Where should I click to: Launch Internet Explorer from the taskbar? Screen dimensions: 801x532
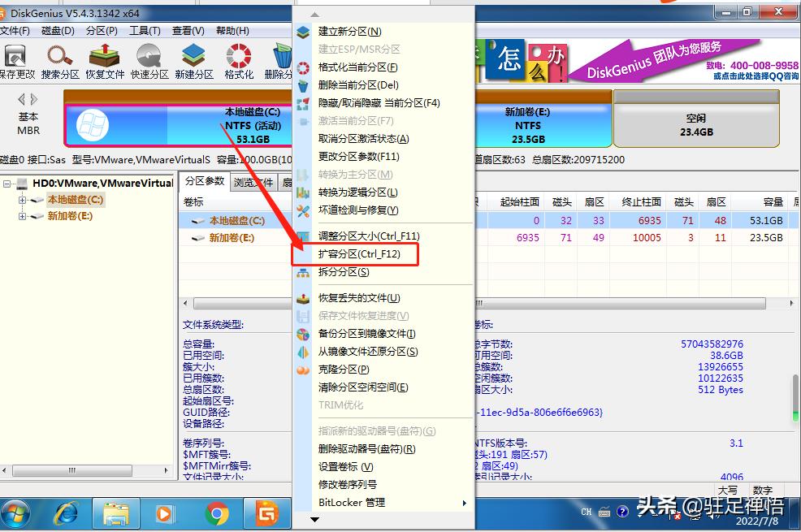66,513
